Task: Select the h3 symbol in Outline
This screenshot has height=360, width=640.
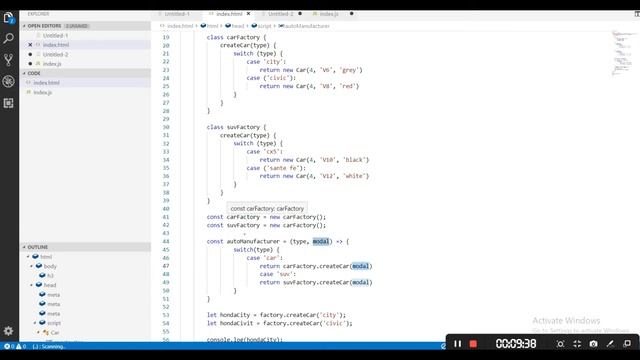Action: (x=50, y=276)
